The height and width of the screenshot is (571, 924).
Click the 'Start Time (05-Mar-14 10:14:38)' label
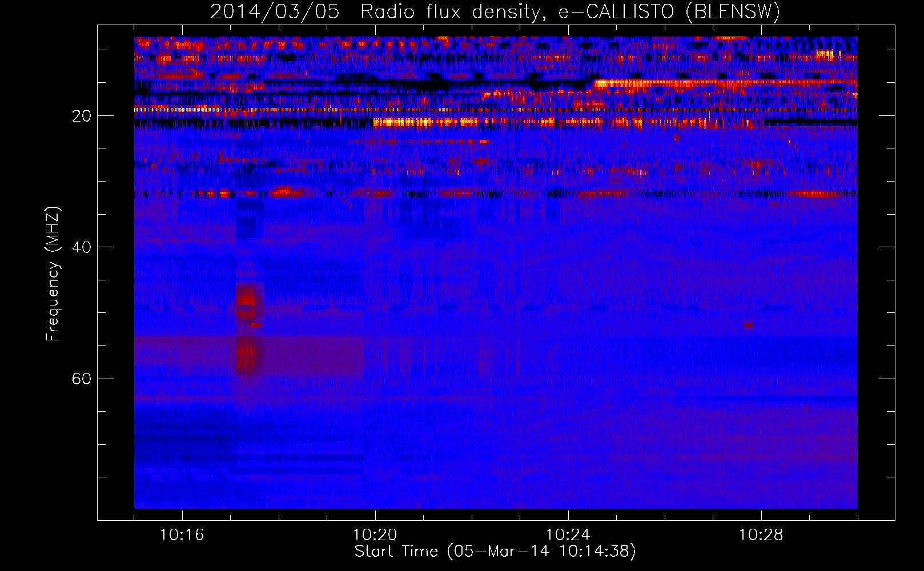pyautogui.click(x=495, y=552)
